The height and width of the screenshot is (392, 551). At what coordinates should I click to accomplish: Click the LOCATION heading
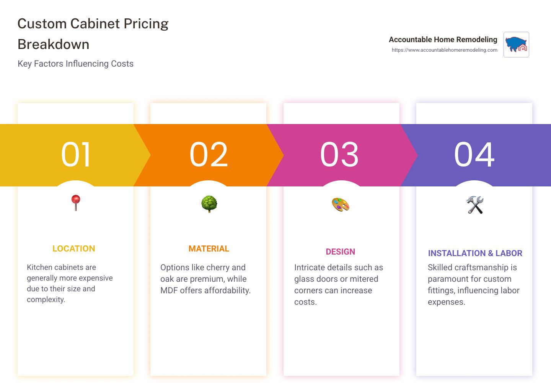click(x=74, y=248)
